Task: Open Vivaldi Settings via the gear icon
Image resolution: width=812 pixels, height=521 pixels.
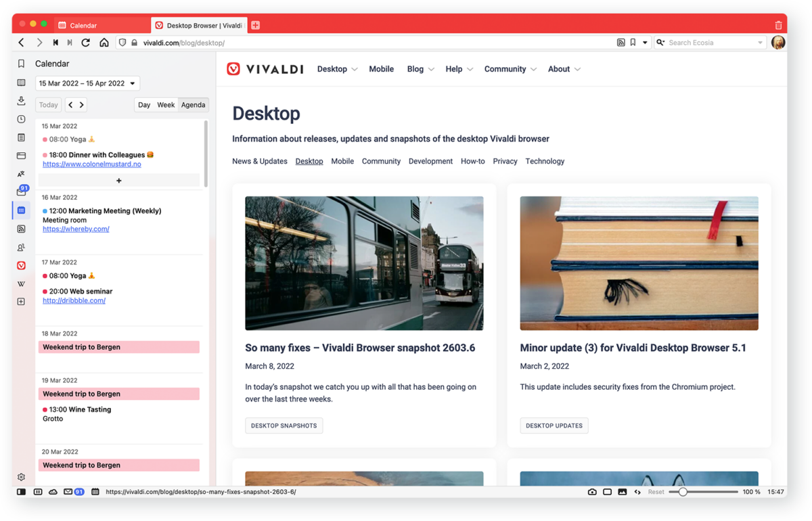Action: [21, 476]
